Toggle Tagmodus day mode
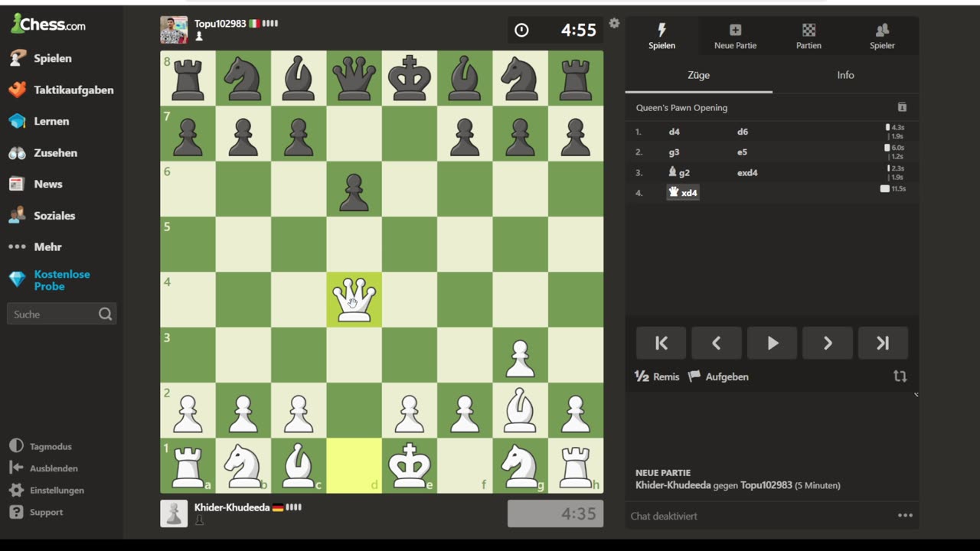 [40, 446]
